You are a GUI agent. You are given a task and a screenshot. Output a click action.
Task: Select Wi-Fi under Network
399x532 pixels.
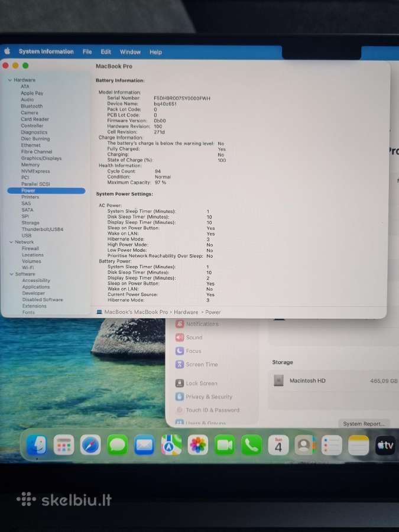pyautogui.click(x=28, y=268)
